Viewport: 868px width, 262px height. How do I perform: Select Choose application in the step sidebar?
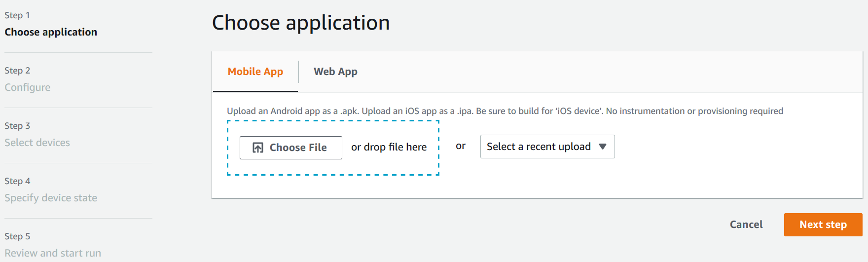click(51, 32)
